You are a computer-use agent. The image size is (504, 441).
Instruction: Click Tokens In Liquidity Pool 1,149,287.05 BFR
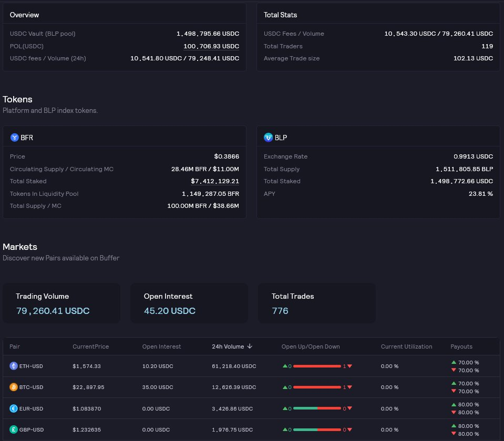210,194
